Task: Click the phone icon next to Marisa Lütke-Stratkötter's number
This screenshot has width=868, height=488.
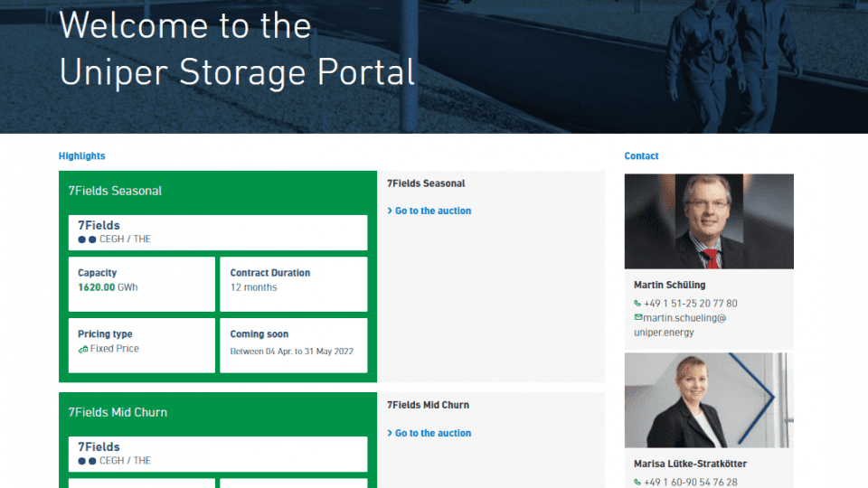Action: point(637,482)
